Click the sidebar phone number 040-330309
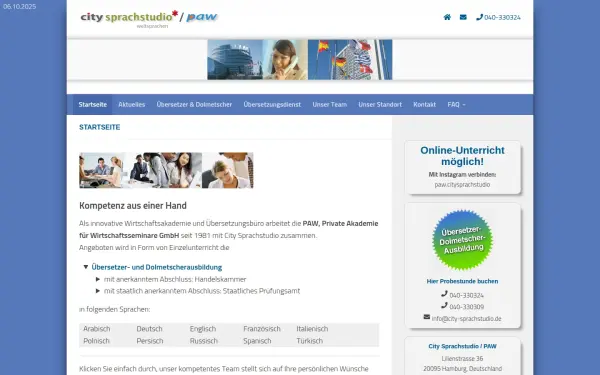The width and height of the screenshot is (600, 375). pyautogui.click(x=466, y=307)
